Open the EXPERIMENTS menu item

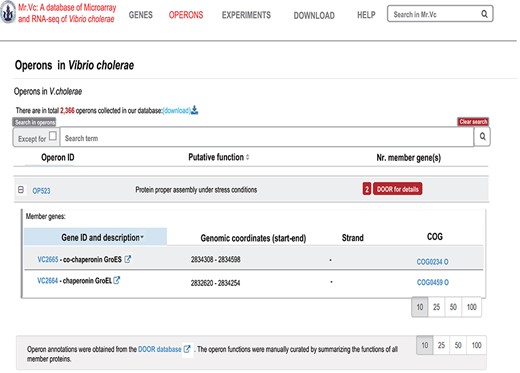click(x=246, y=15)
